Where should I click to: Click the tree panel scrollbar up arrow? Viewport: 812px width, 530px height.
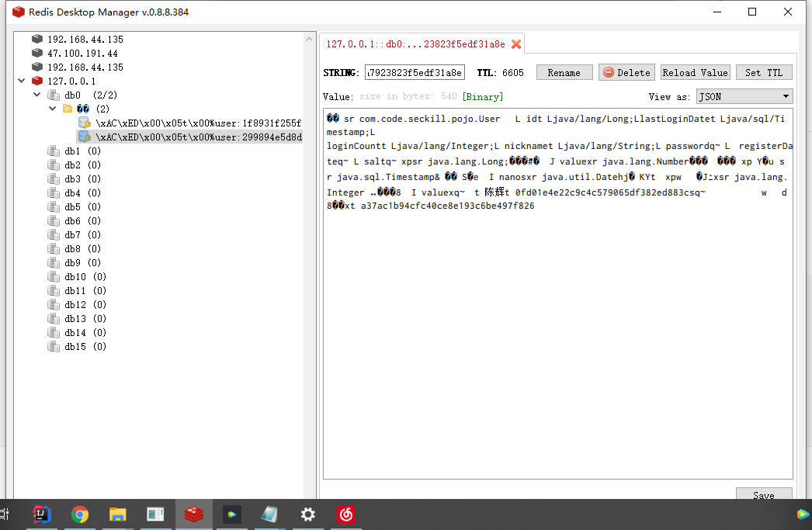tap(309, 39)
